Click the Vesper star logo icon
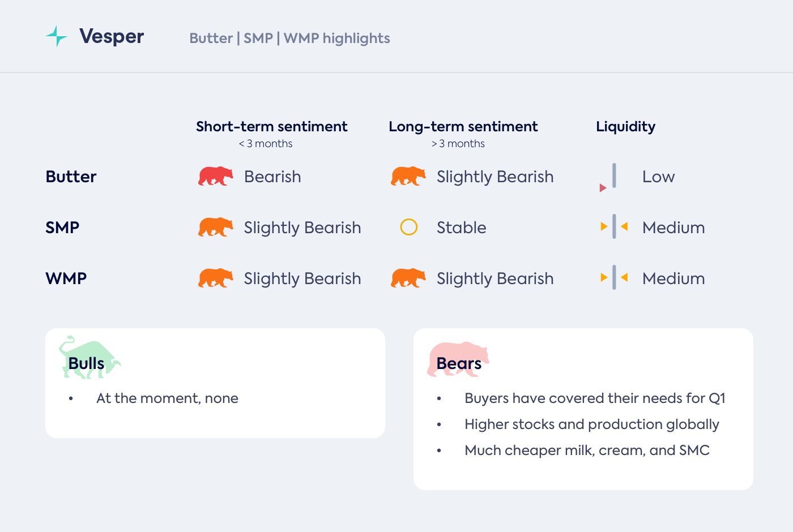This screenshot has width=793, height=532. tap(57, 36)
